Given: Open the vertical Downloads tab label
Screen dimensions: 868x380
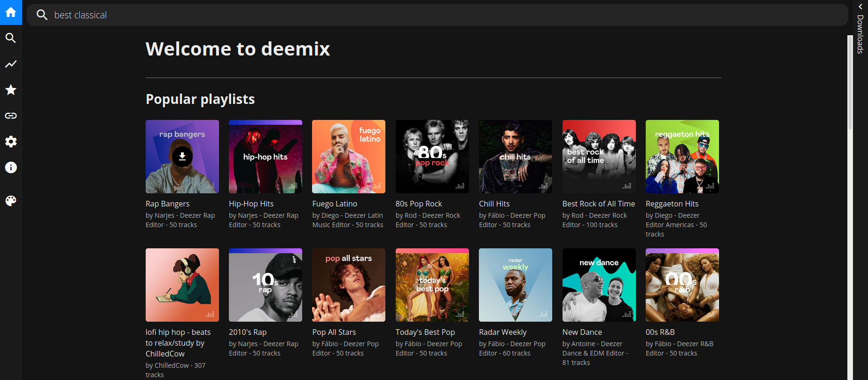Looking at the screenshot, I should point(860,34).
